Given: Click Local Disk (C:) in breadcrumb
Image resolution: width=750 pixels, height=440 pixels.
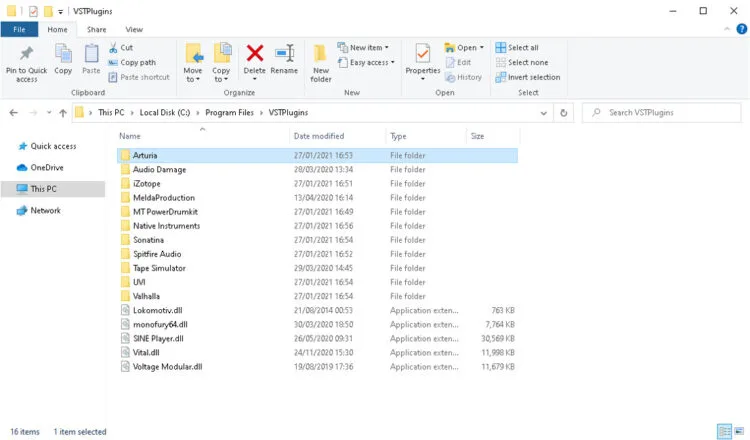Looking at the screenshot, I should pyautogui.click(x=165, y=112).
